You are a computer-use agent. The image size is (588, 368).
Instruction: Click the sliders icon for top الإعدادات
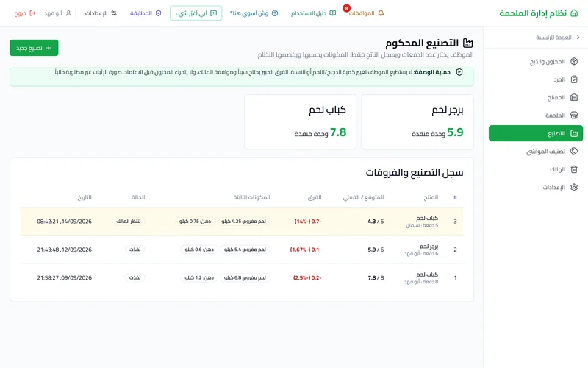(x=114, y=13)
